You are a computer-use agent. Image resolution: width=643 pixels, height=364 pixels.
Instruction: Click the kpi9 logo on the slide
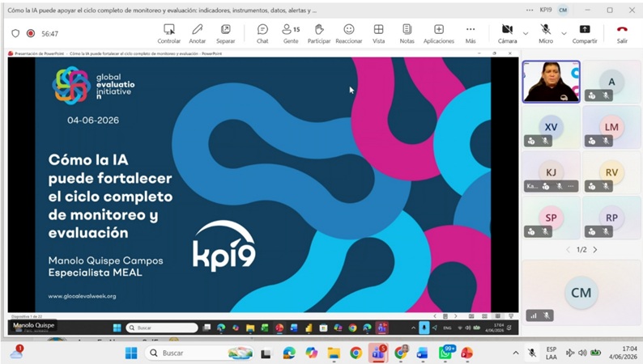pyautogui.click(x=224, y=245)
